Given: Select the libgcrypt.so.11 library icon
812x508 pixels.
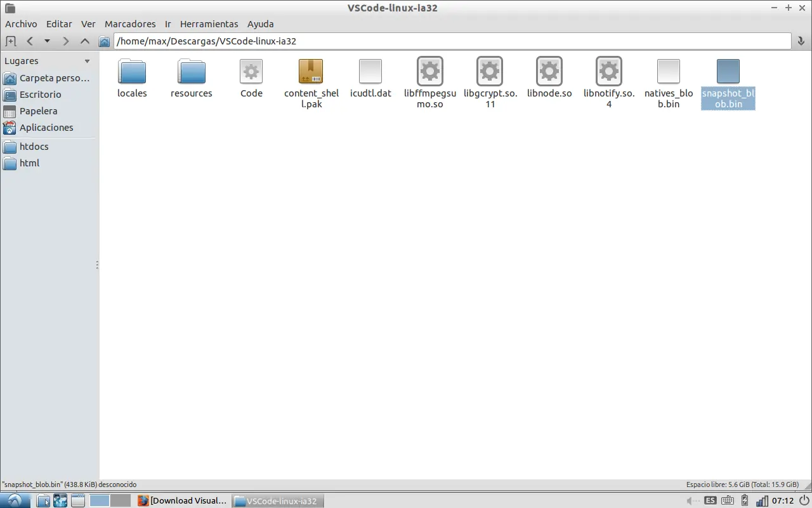Looking at the screenshot, I should (490, 71).
